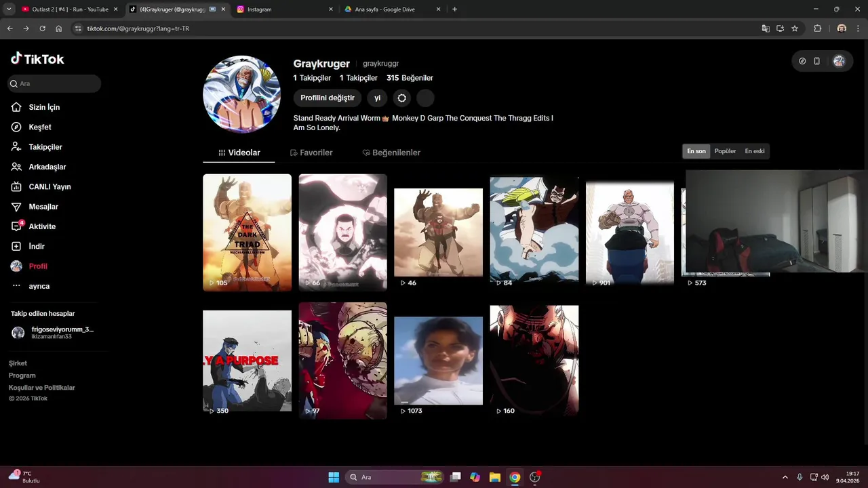This screenshot has width=868, height=488.
Task: Open the Chrome three-dot menu
Action: click(859, 28)
